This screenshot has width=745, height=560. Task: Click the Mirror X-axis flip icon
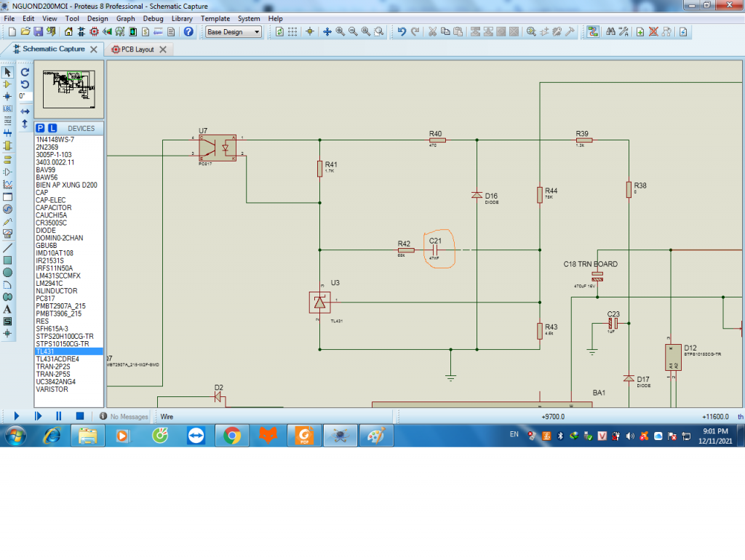(x=25, y=111)
